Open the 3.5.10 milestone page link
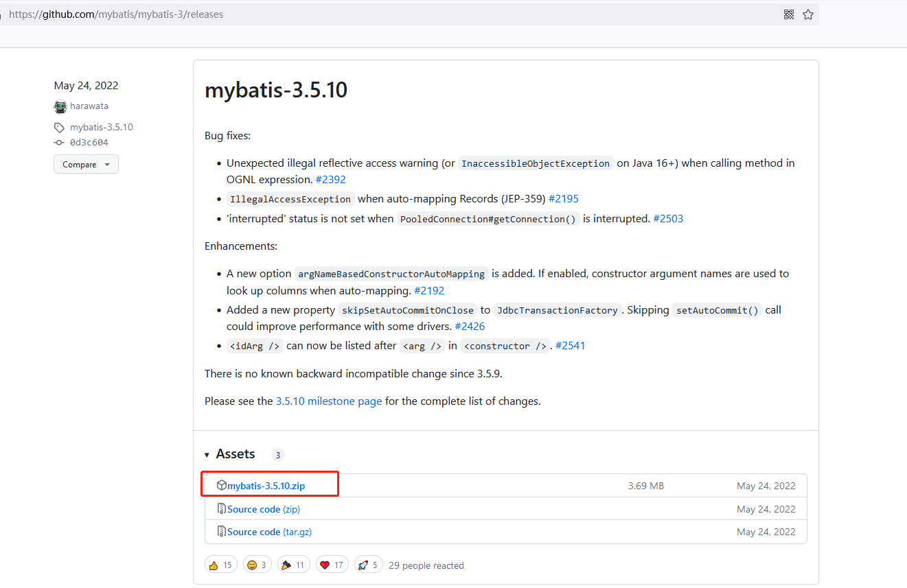 329,401
